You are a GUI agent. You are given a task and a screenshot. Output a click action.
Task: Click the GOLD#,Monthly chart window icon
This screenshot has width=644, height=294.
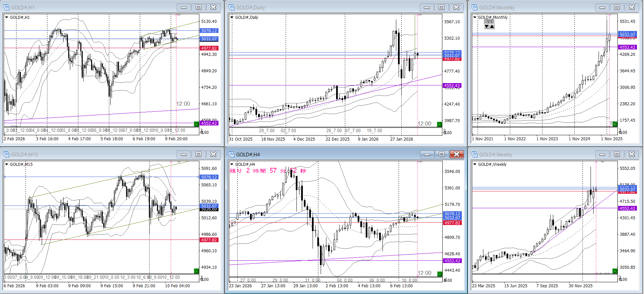(475, 7)
